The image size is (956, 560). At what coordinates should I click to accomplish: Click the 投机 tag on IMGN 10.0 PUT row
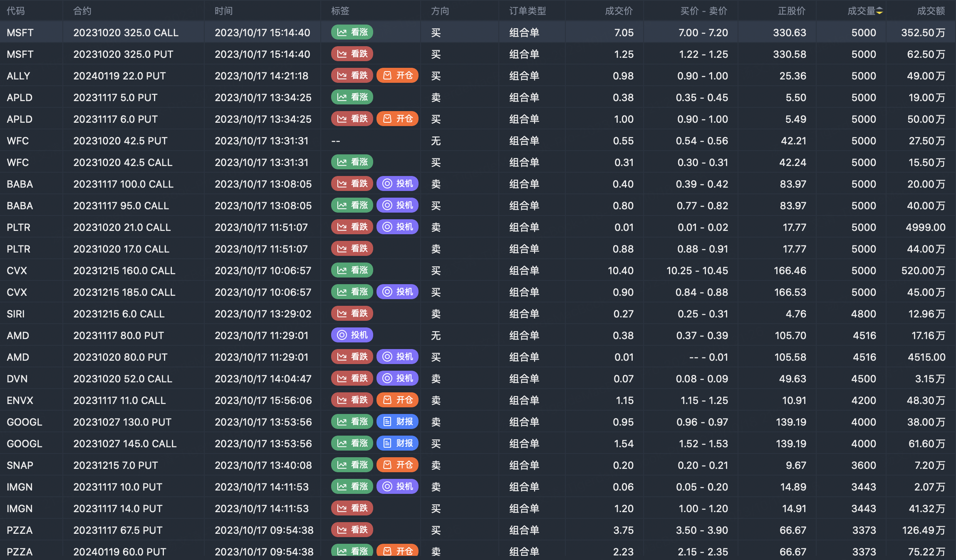pos(397,486)
